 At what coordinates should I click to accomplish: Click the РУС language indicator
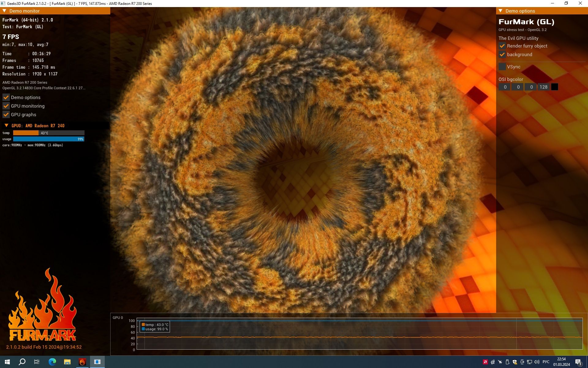pos(546,362)
